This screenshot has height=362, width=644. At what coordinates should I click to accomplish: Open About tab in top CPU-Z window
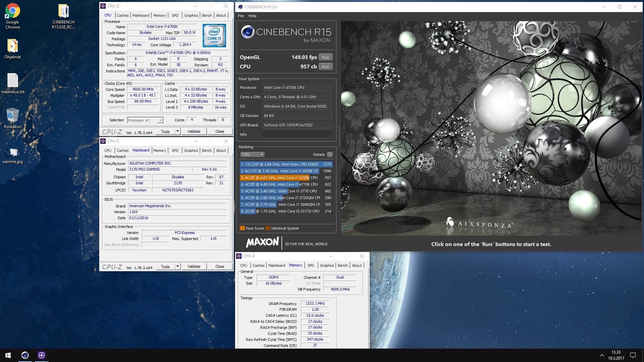coord(221,15)
